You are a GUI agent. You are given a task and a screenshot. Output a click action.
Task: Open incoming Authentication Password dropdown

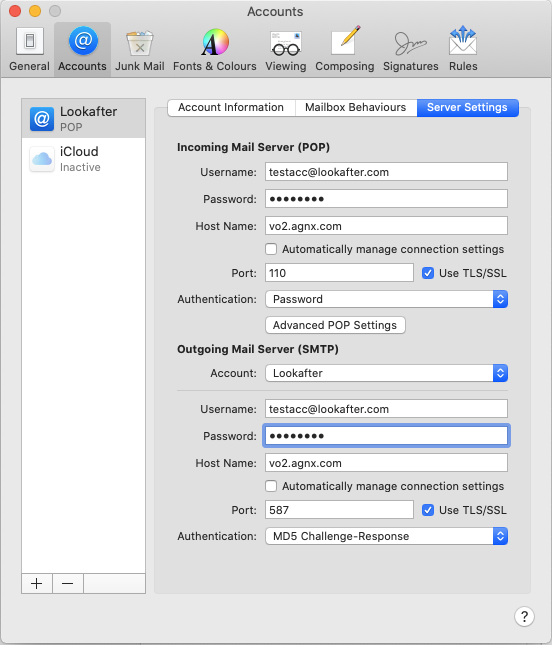pos(386,299)
